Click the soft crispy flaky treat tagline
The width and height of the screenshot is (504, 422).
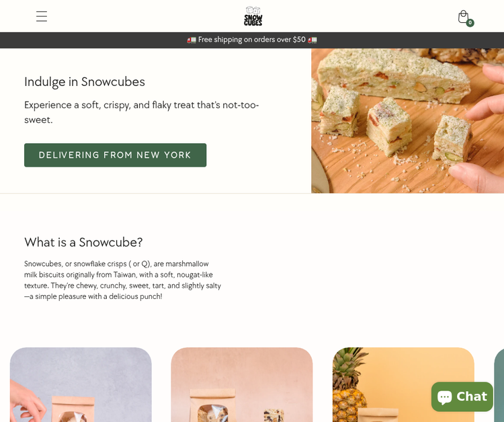point(141,112)
